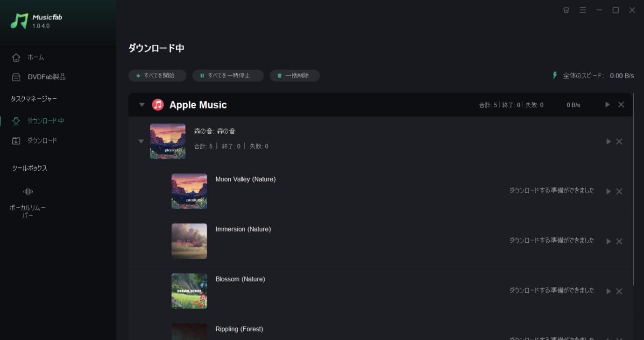
Task: Select the Moon Valley (Nature) title
Action: tap(245, 179)
